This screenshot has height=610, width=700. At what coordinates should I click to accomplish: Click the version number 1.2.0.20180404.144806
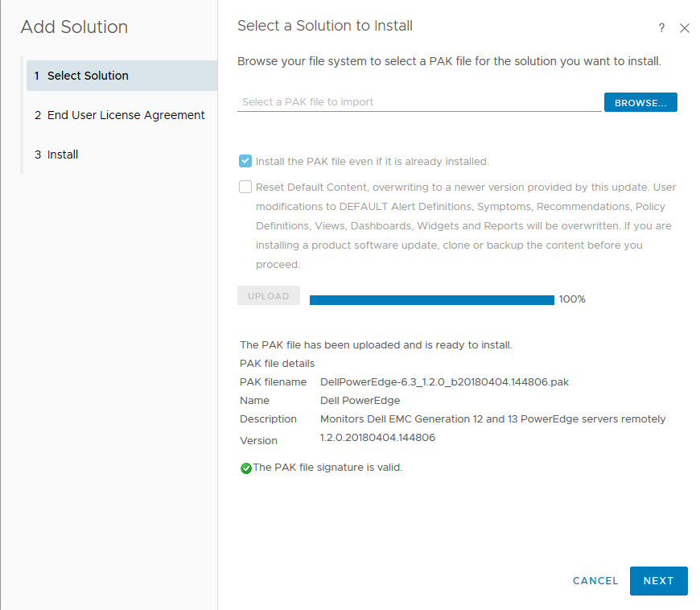[x=377, y=438]
